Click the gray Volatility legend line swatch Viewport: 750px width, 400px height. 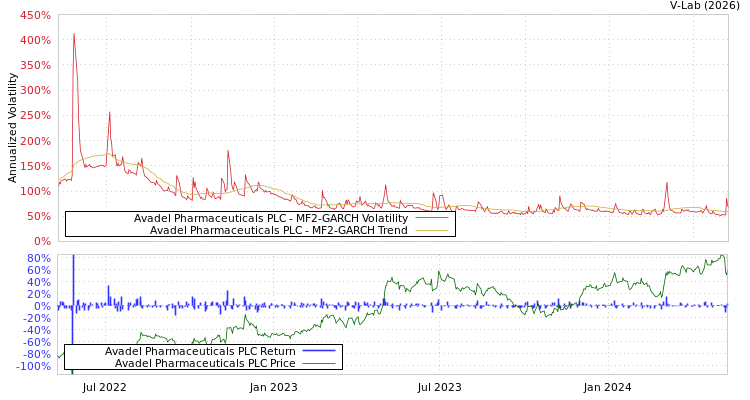pos(431,218)
